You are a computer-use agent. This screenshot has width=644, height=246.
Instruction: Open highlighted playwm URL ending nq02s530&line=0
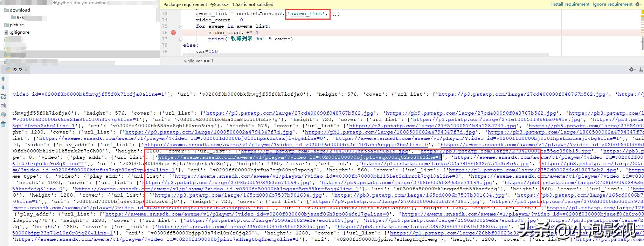coord(300,157)
